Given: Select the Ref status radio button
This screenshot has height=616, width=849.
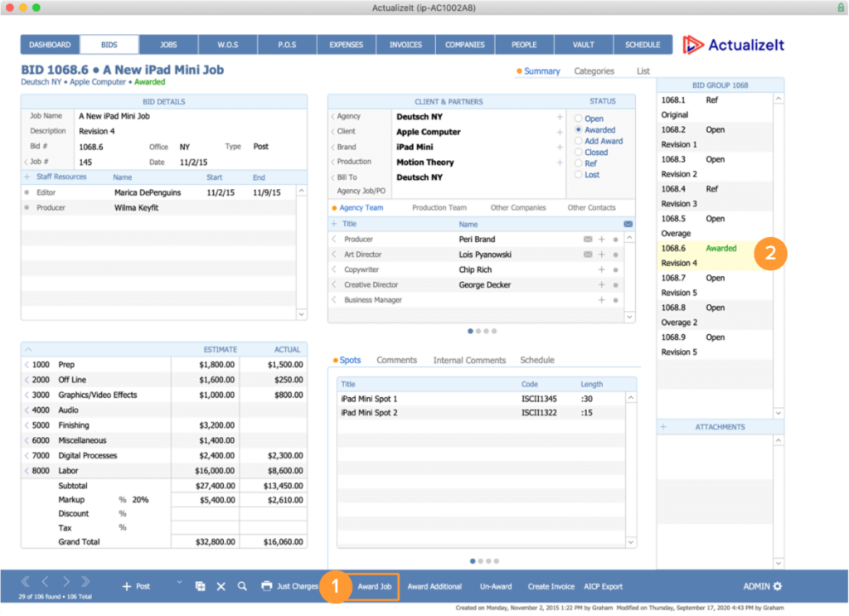Looking at the screenshot, I should coord(578,163).
